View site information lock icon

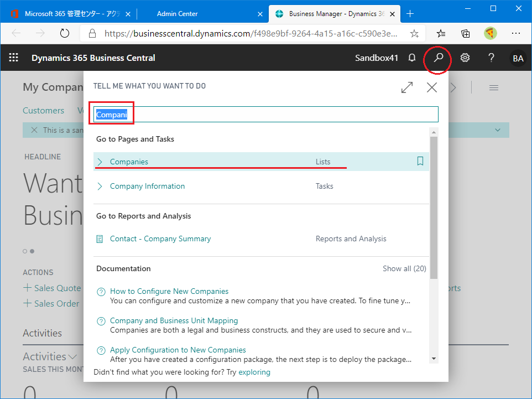pyautogui.click(x=92, y=33)
